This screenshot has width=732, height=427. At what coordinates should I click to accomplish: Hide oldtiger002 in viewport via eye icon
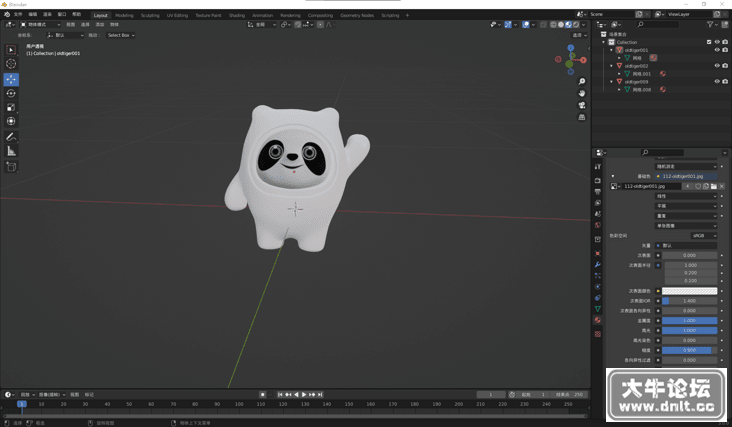pos(717,66)
